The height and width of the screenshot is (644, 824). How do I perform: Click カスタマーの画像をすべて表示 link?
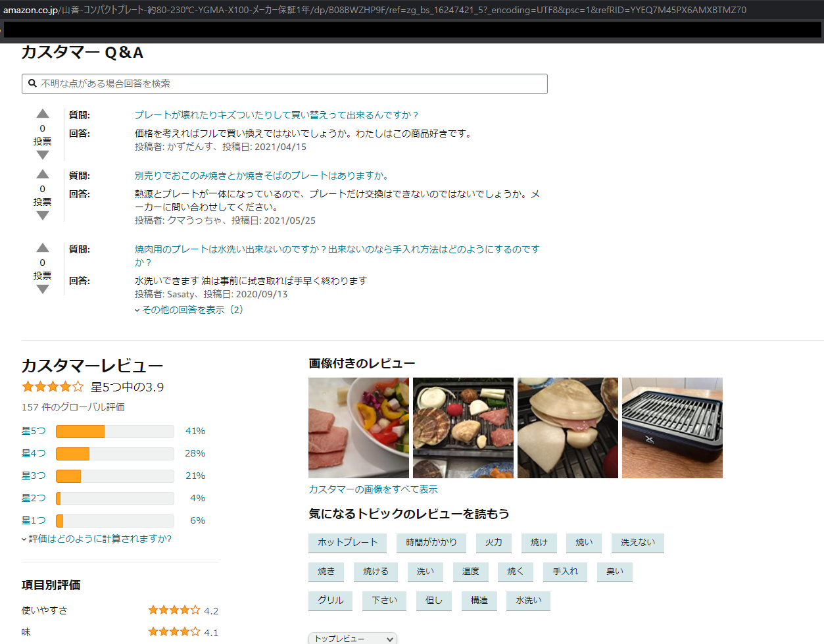(373, 489)
